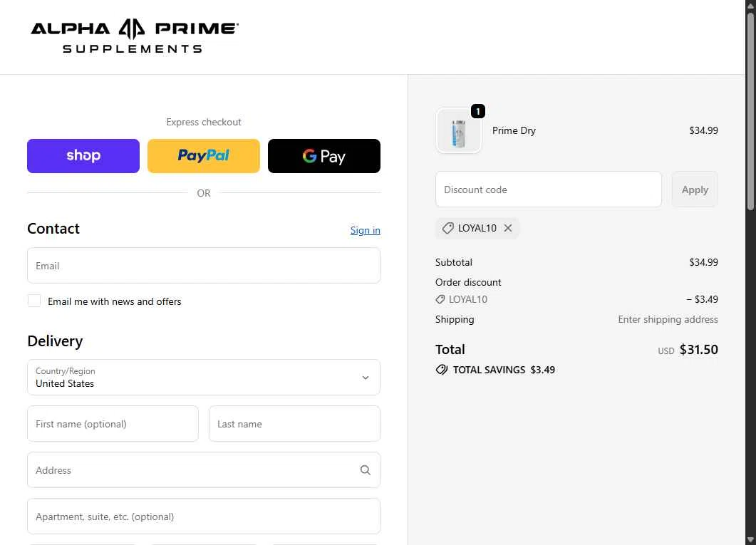Click the USD currency label
Image resolution: width=756 pixels, height=545 pixels.
(x=666, y=351)
